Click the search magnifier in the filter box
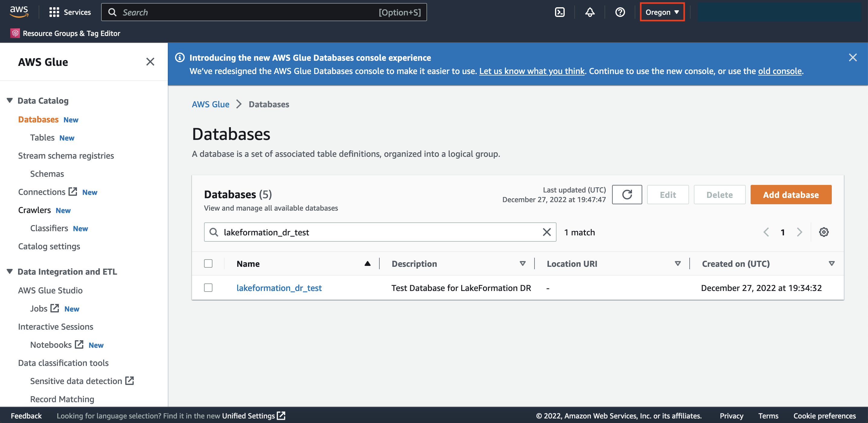This screenshot has width=868, height=423. (214, 232)
